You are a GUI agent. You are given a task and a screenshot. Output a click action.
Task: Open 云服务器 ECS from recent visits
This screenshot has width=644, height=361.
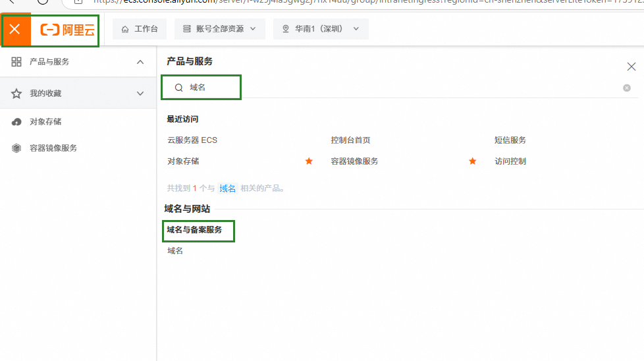192,140
